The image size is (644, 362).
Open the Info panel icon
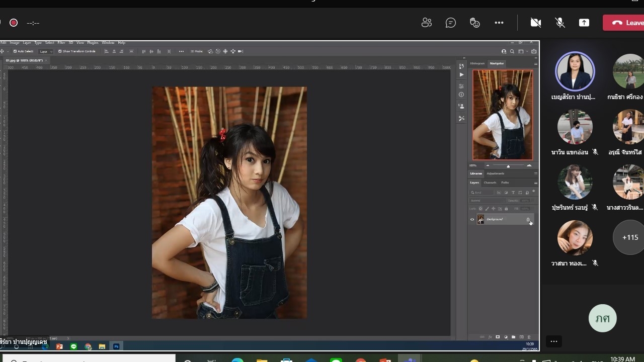point(461,95)
